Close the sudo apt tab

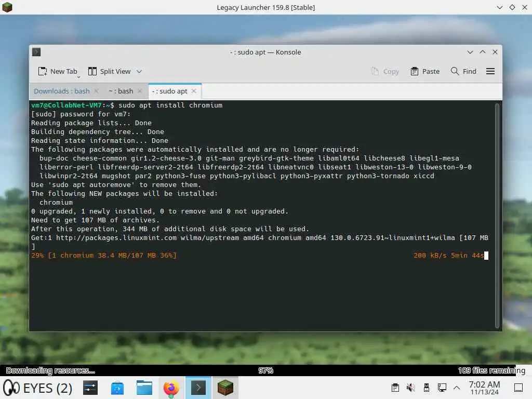[x=194, y=91]
